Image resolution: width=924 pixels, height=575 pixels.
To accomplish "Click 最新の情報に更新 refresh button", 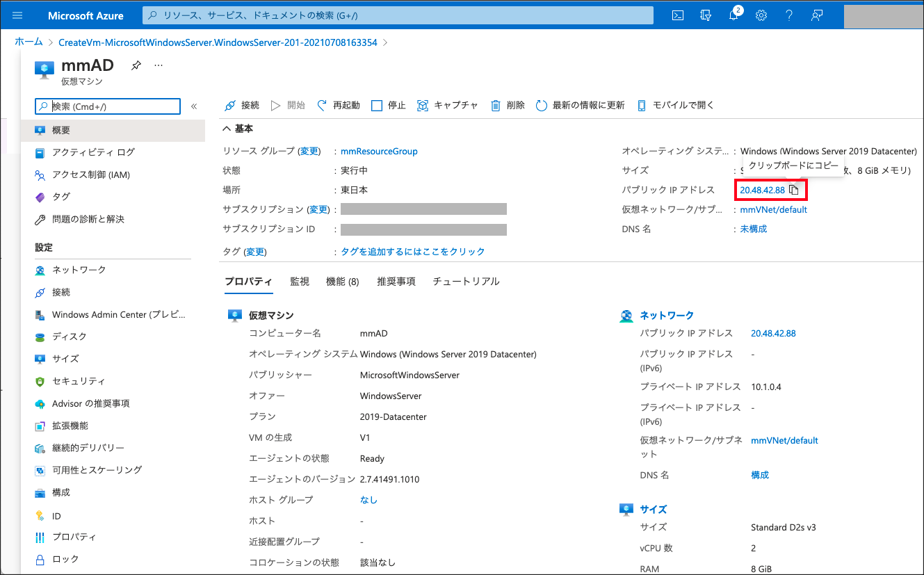I will (581, 105).
